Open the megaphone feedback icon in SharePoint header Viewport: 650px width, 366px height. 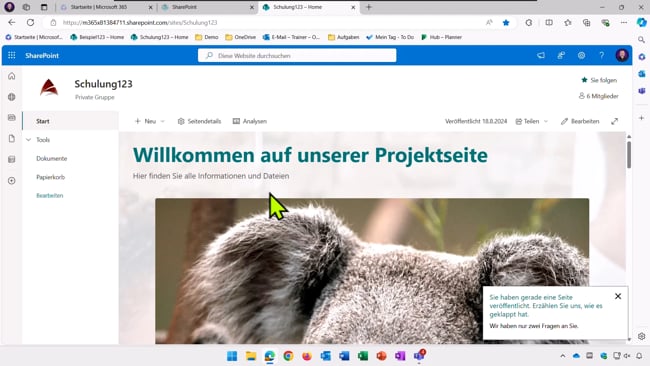(x=541, y=55)
